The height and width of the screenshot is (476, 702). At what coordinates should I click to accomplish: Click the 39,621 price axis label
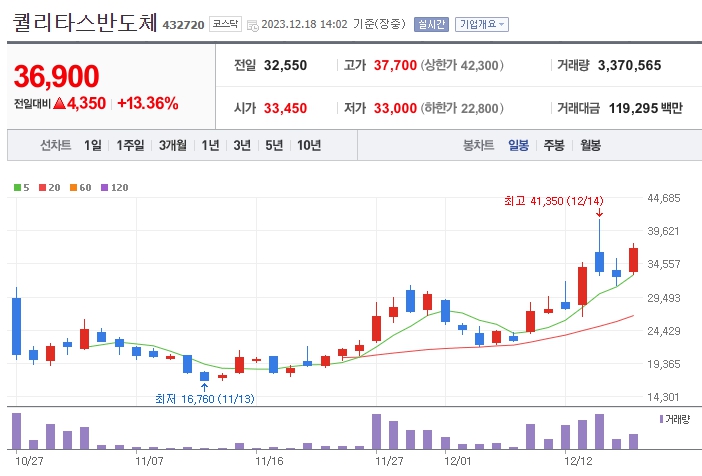(x=663, y=231)
